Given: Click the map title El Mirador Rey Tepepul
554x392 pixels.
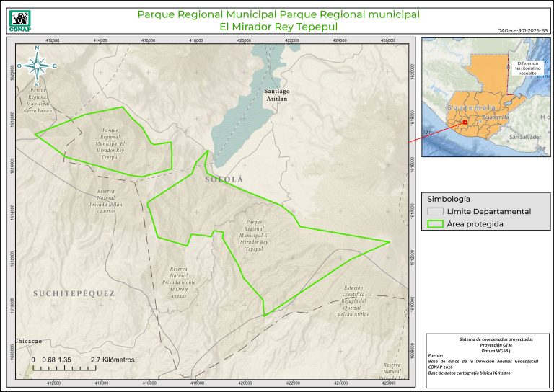Looking at the screenshot, I should coord(278,27).
